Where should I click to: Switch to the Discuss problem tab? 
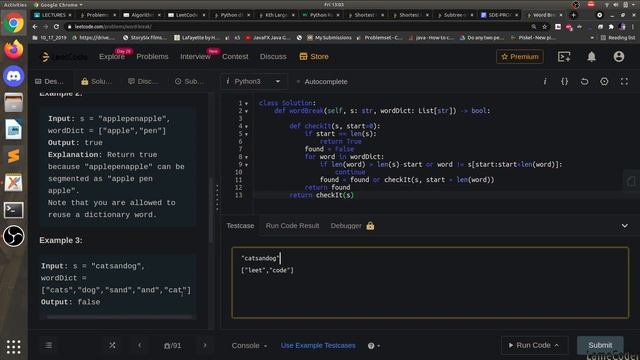(143, 82)
